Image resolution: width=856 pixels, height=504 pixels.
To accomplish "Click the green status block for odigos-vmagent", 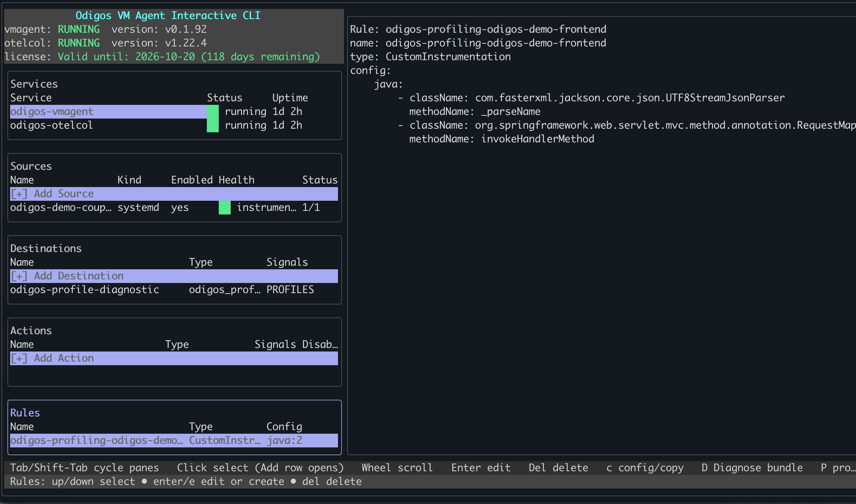I will pyautogui.click(x=213, y=111).
